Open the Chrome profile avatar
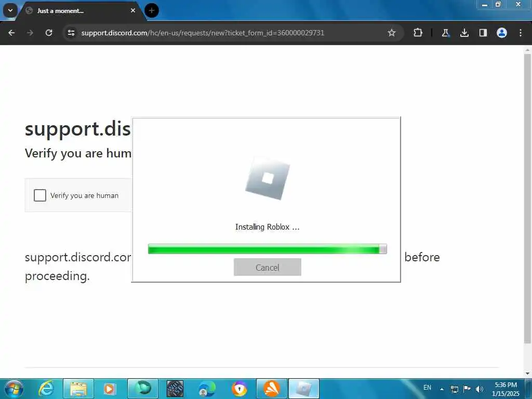 coord(502,33)
